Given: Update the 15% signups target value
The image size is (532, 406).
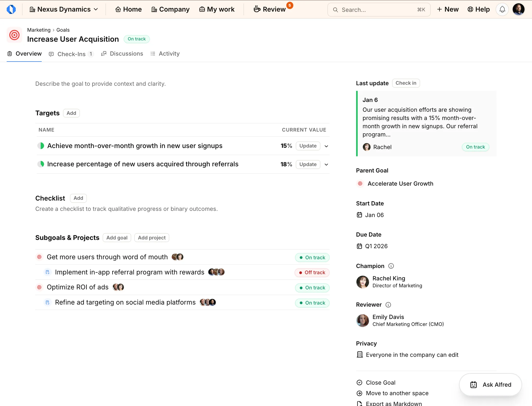Looking at the screenshot, I should [x=308, y=146].
